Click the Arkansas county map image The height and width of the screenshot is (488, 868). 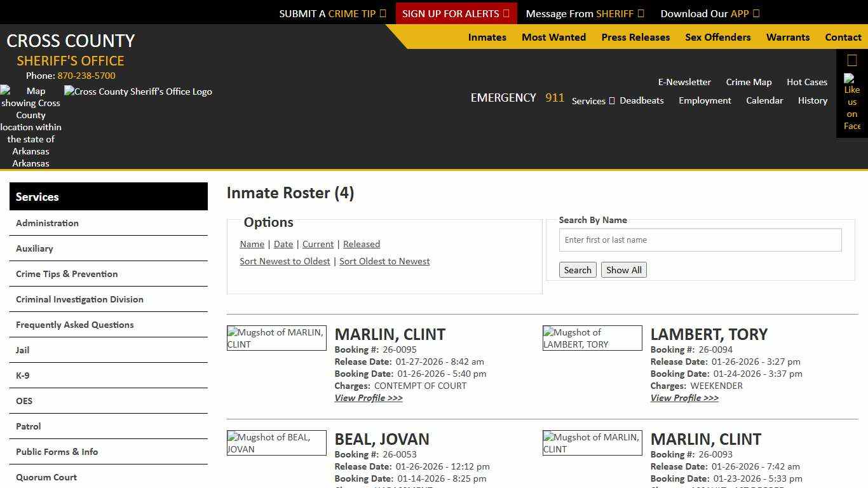31,127
